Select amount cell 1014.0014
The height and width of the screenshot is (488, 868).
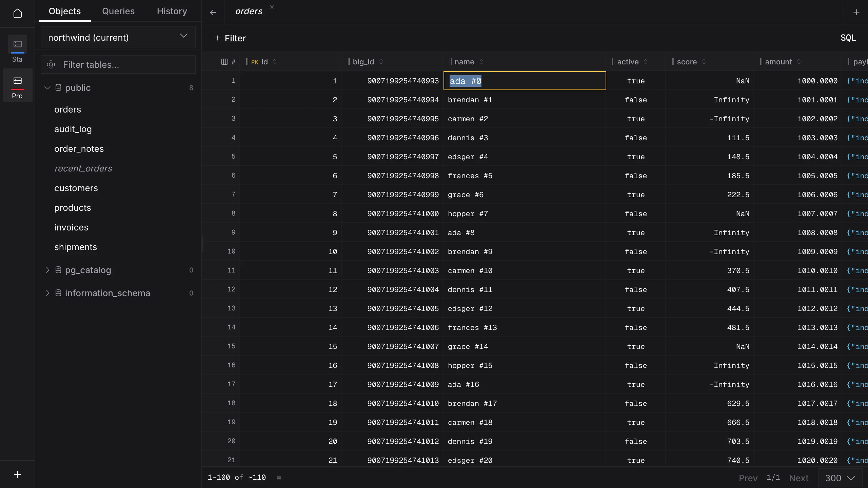coord(798,346)
